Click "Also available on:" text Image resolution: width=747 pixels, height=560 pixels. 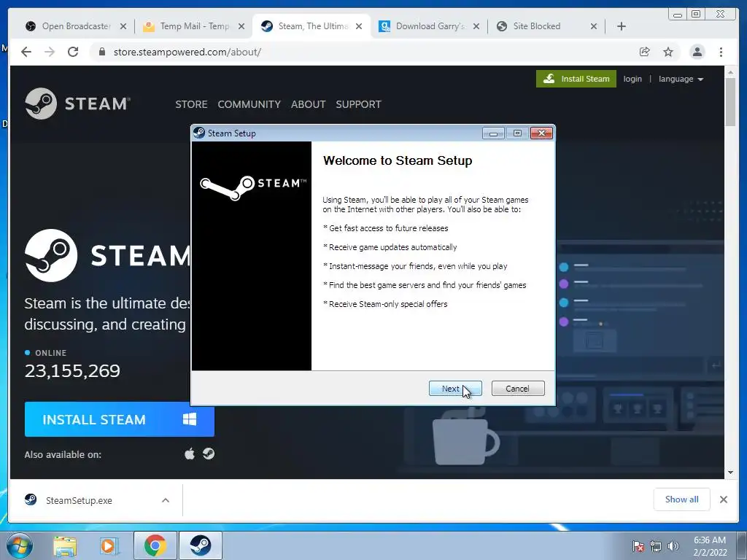63,455
